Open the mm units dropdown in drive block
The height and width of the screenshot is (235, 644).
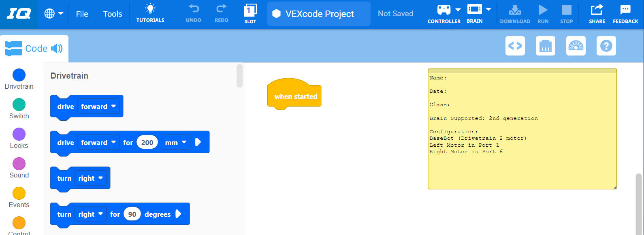[175, 142]
